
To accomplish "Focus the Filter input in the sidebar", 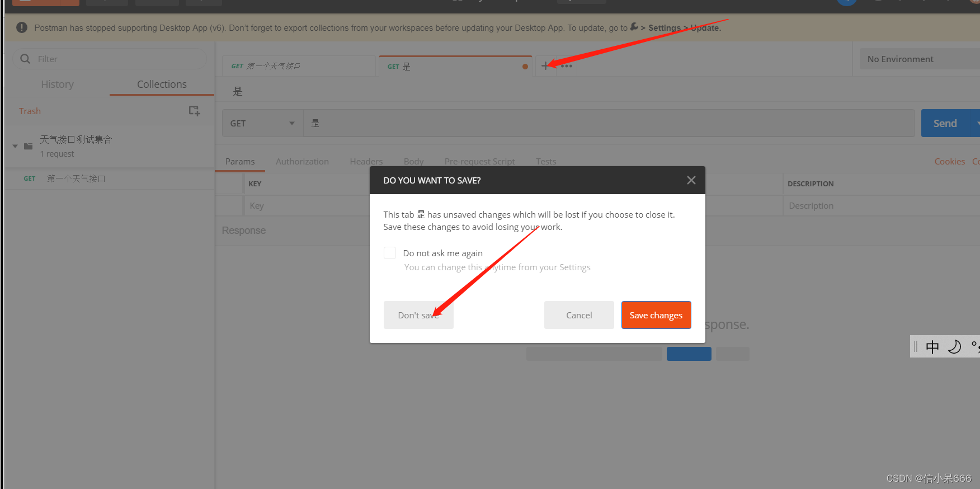I will [110, 59].
